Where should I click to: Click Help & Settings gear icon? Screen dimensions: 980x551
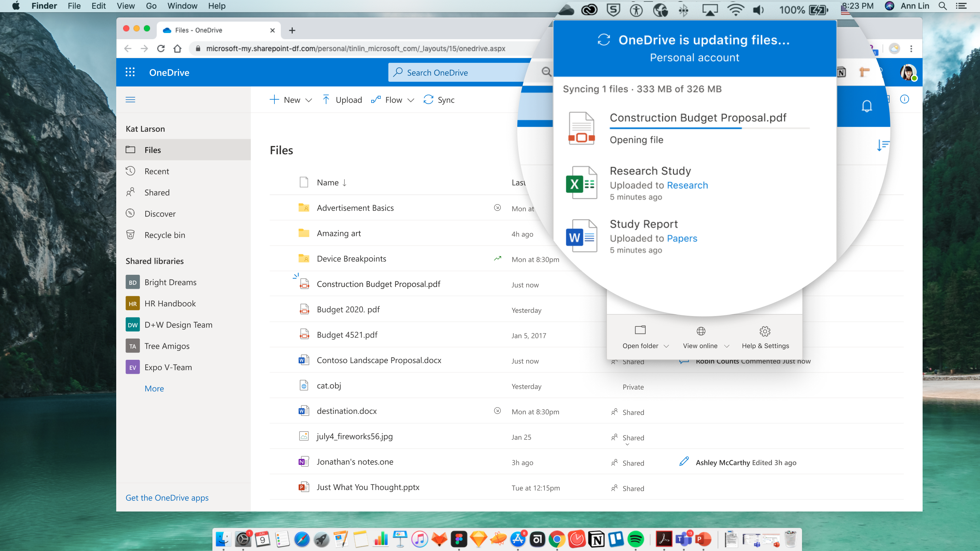click(x=765, y=331)
